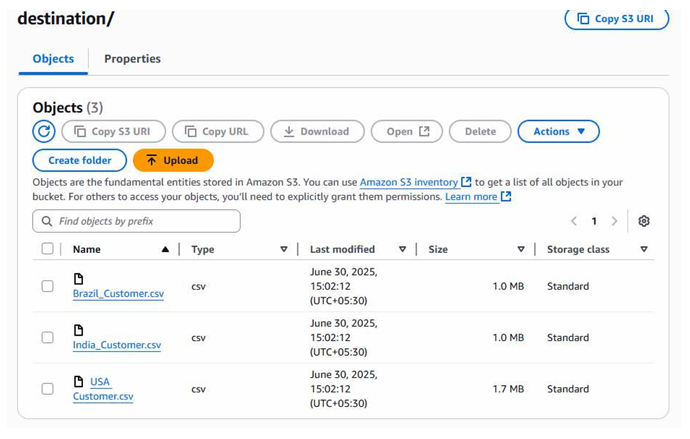Screen dimensions: 690x439
Task: Click the India_Customer.csv file icon
Action: tap(79, 330)
